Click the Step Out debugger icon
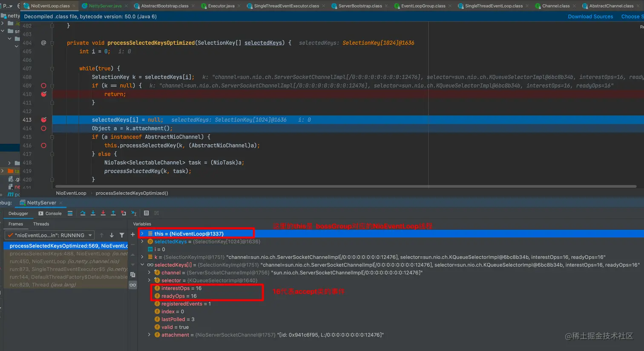Screen dimensions: 644x351 tap(113, 213)
